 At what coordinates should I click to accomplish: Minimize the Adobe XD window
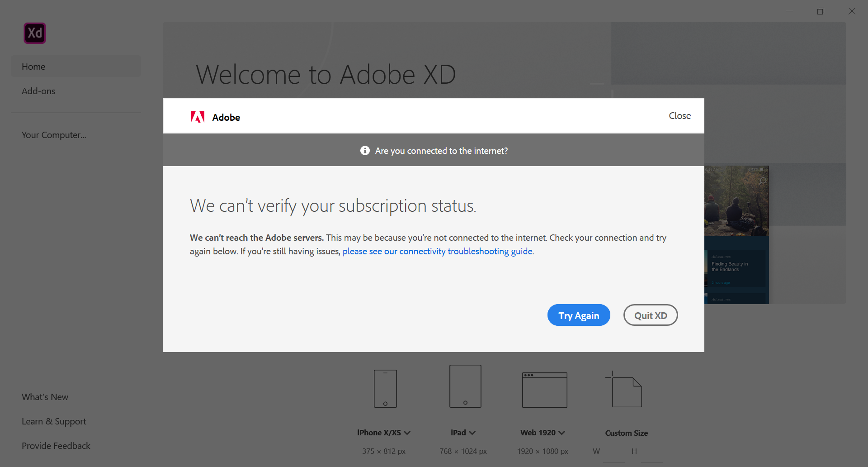point(790,11)
